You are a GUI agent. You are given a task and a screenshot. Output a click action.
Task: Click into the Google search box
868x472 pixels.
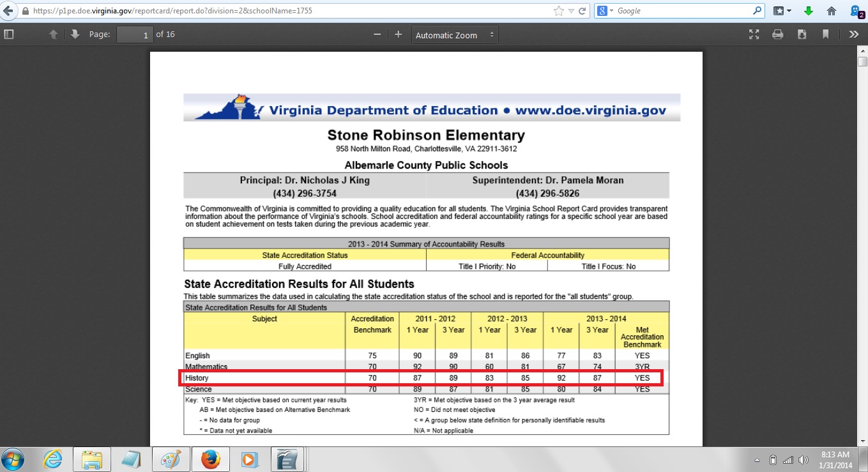683,11
